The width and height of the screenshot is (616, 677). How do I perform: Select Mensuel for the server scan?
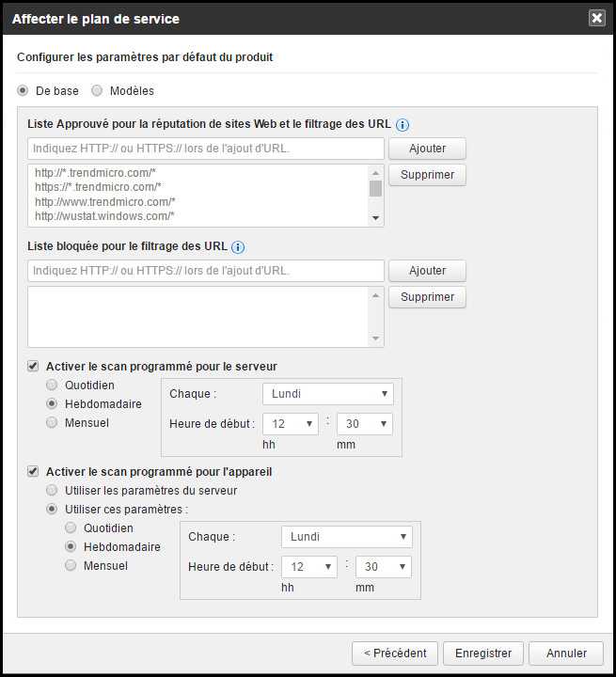(x=53, y=423)
